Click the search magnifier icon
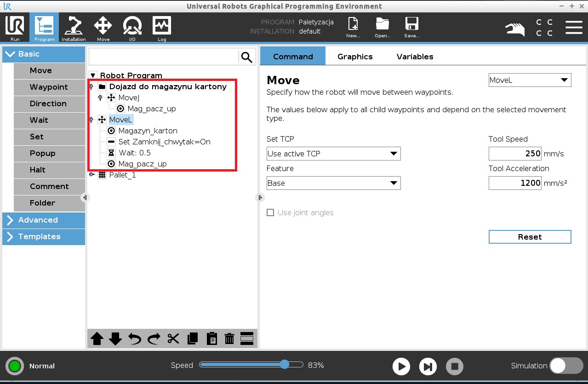 [247, 57]
